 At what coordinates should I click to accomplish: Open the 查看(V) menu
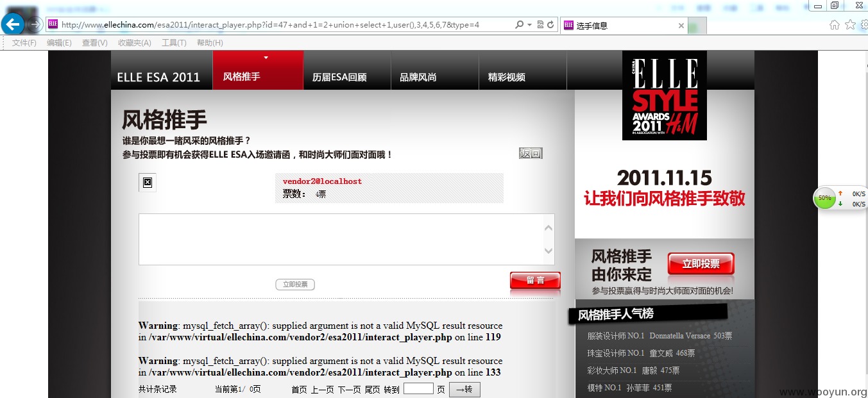(x=94, y=43)
